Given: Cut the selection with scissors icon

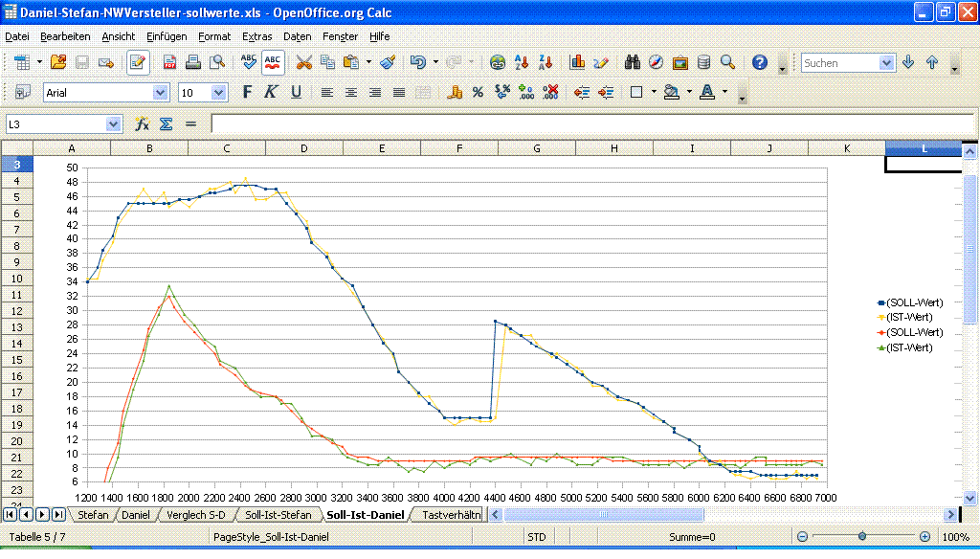Looking at the screenshot, I should coord(303,62).
